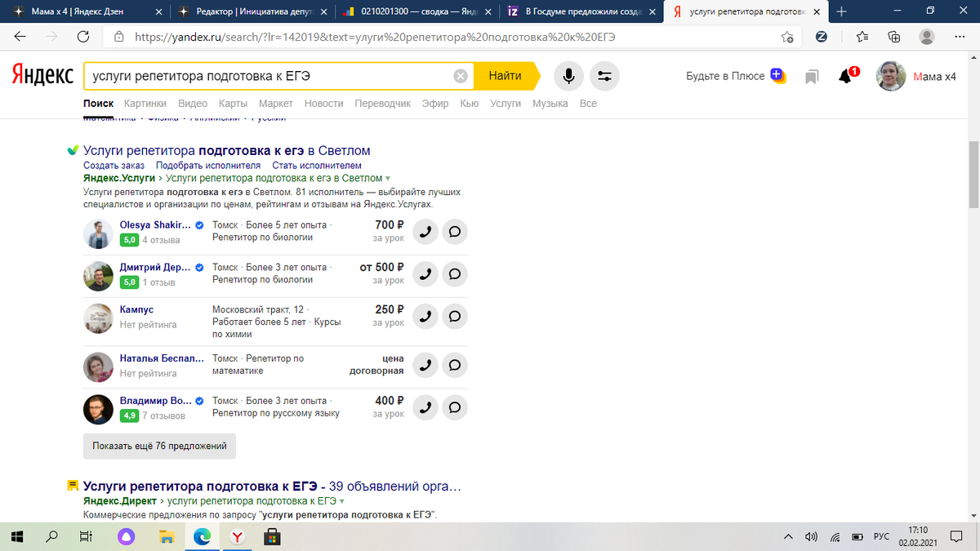Open Услуги репетитора в Светлом result title

click(x=227, y=150)
